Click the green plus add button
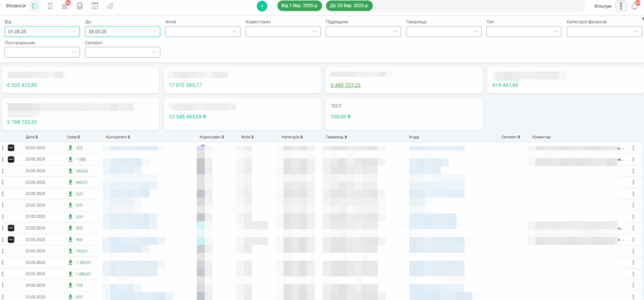The width and height of the screenshot is (644, 300). (262, 6)
